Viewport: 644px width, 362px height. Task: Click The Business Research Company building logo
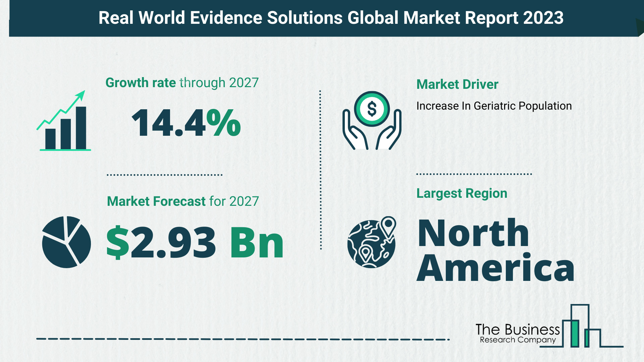pyautogui.click(x=582, y=326)
